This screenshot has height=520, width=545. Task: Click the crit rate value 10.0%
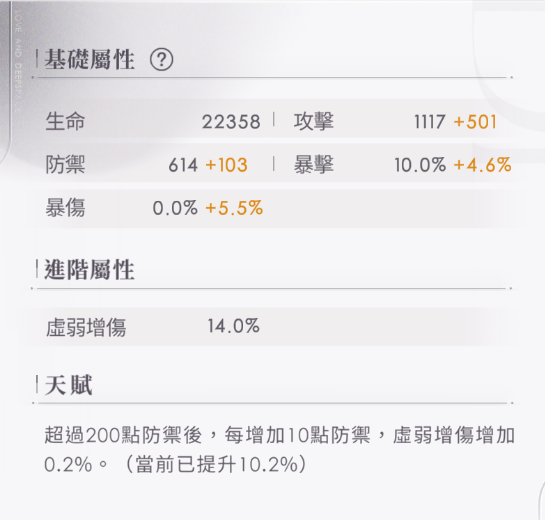tap(420, 165)
